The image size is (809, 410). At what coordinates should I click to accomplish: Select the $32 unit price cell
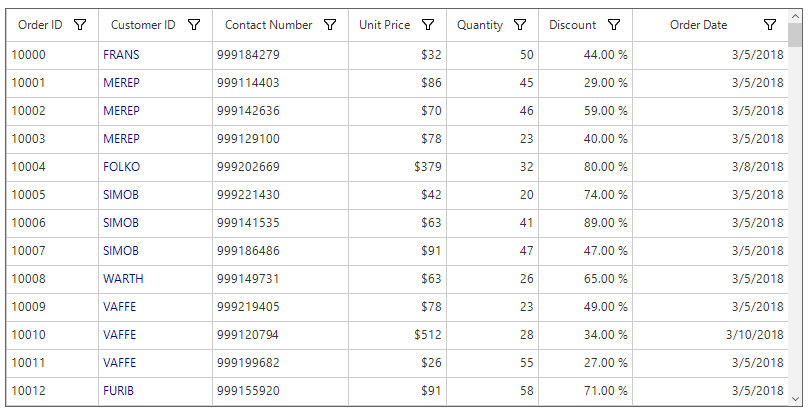click(397, 55)
